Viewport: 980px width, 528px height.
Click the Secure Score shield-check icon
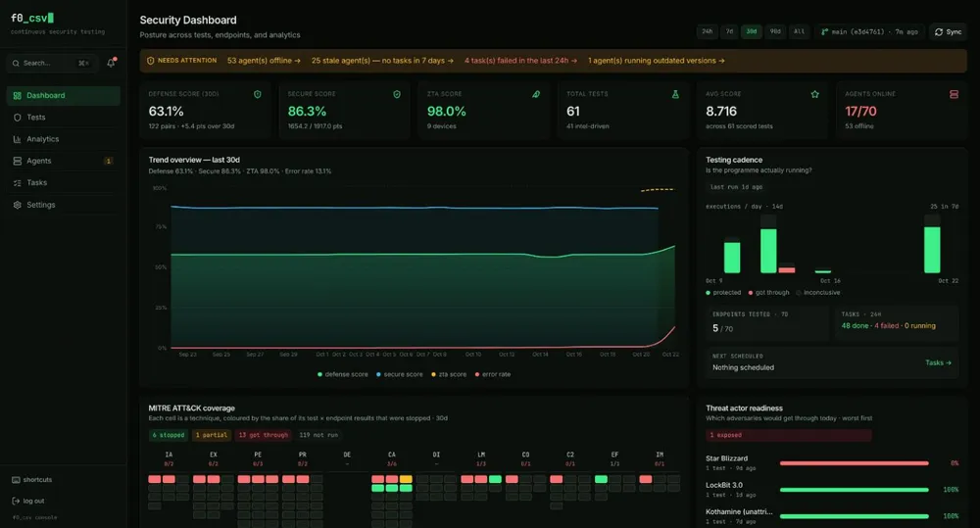point(397,94)
